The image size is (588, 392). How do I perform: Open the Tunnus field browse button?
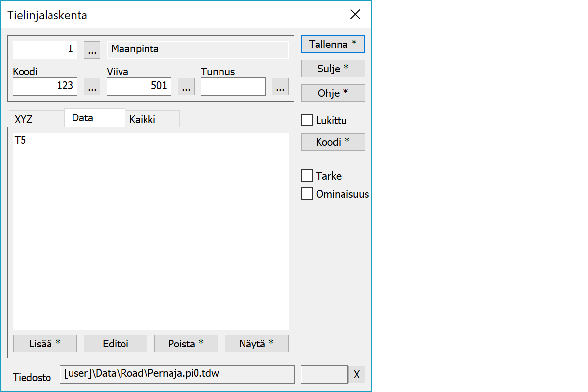coord(280,87)
